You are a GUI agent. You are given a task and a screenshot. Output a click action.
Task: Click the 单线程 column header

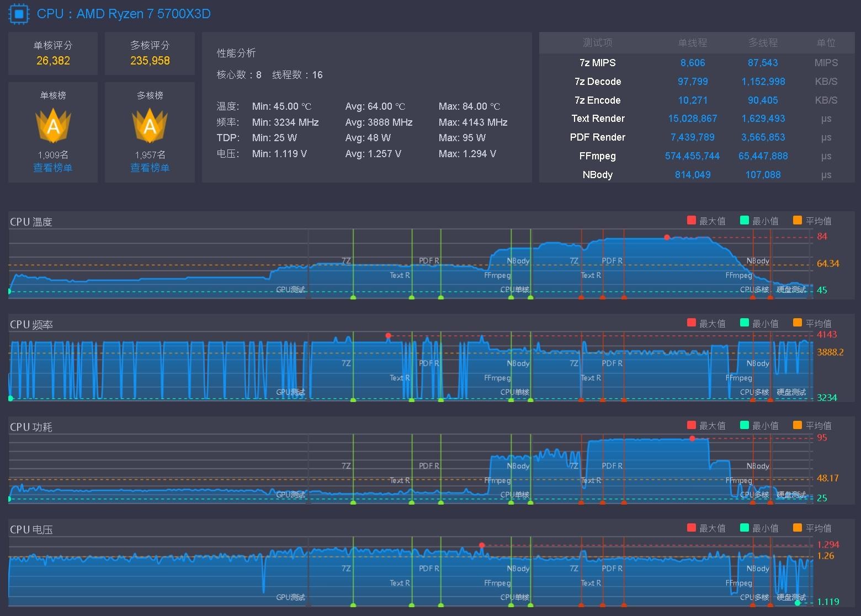point(693,42)
